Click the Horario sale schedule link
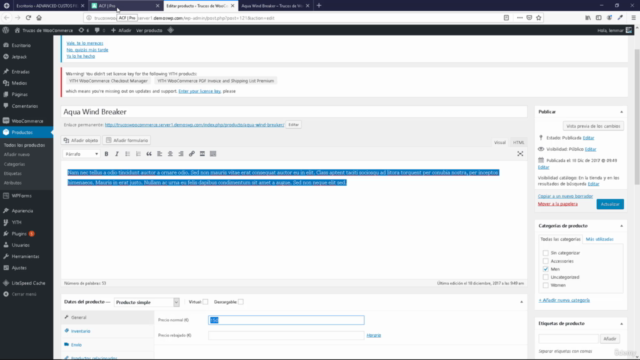The height and width of the screenshot is (360, 640). [x=373, y=336]
